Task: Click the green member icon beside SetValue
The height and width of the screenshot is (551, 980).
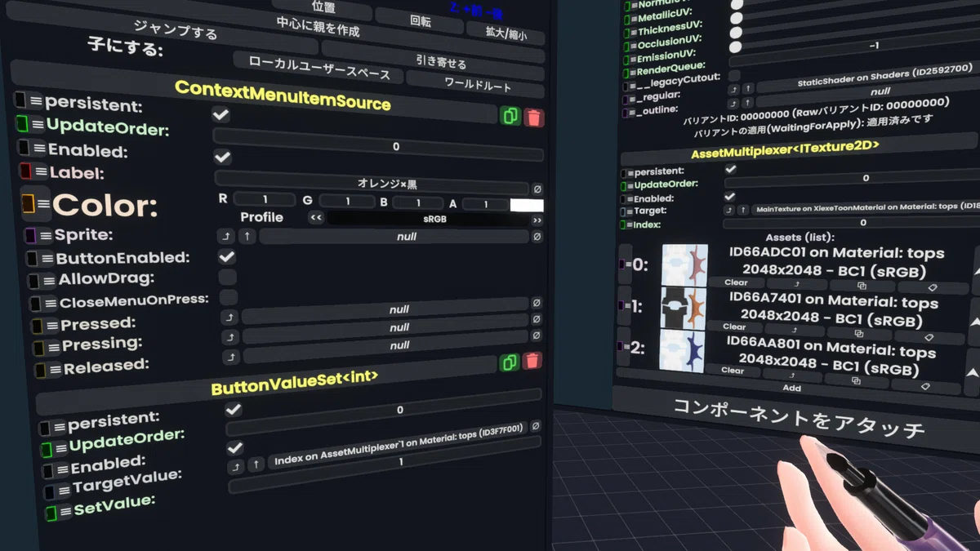Action: [51, 513]
